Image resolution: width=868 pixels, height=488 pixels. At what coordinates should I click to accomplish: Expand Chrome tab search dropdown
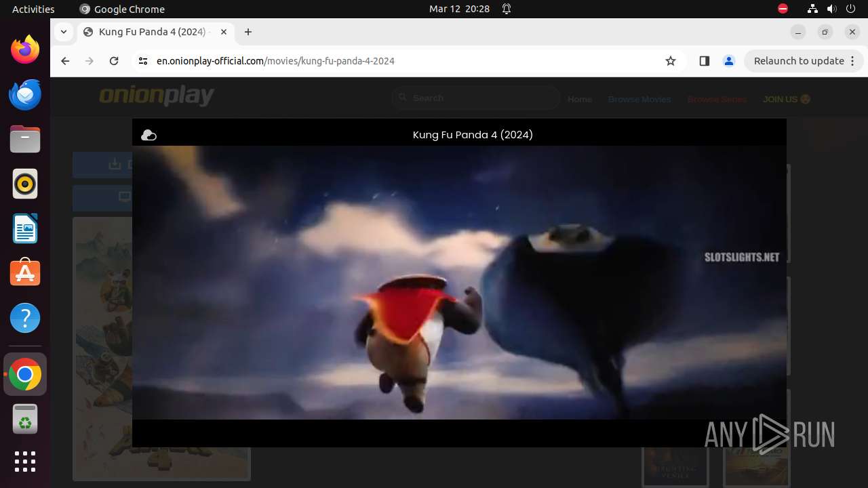(63, 32)
